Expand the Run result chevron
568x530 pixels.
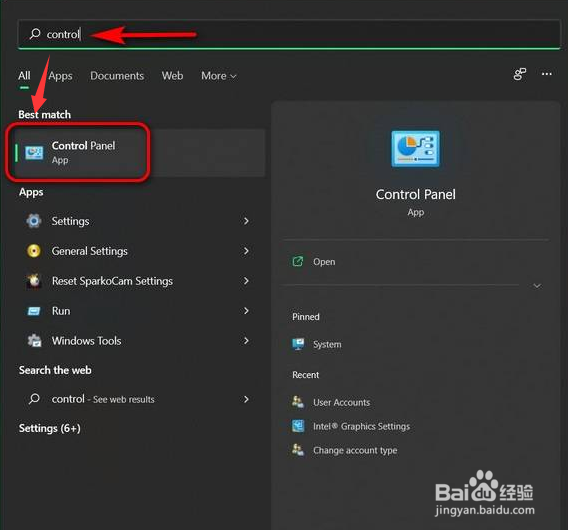tap(246, 311)
